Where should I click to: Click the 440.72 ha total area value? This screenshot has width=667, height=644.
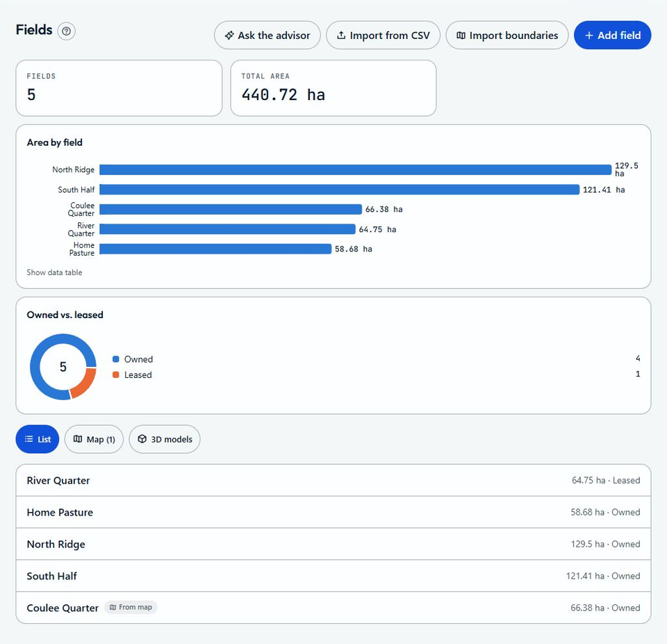pyautogui.click(x=283, y=94)
